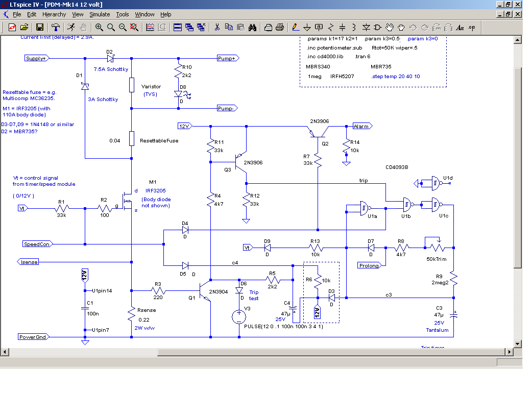Open the Tools menu
Screen dimensions: 532x393
[x=123, y=14]
